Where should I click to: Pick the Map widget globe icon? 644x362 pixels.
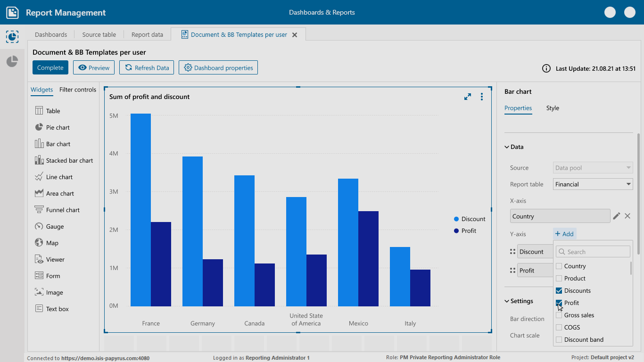click(39, 243)
